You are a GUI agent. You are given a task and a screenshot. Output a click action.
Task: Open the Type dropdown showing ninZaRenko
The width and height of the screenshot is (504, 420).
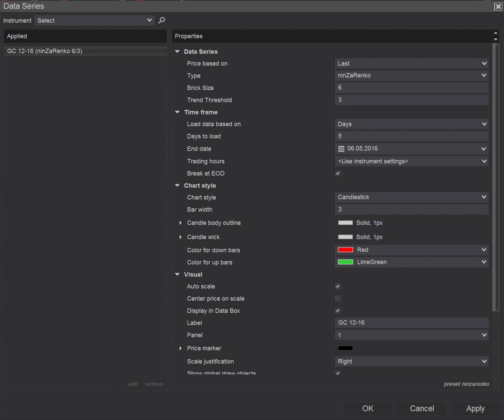411,76
